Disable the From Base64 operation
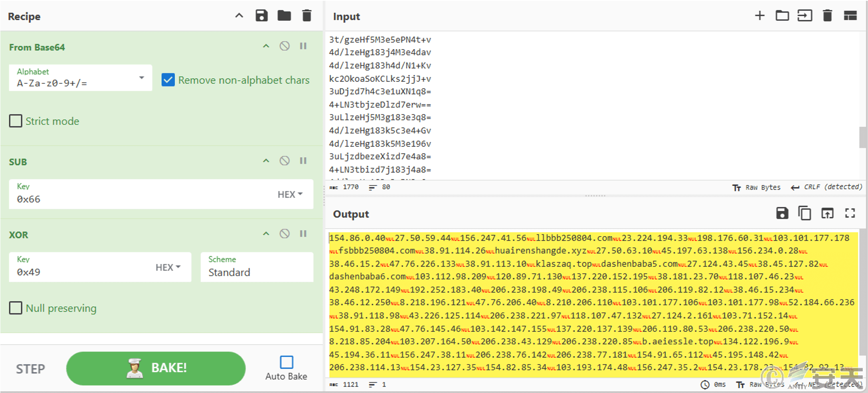Screen dimensions: 868x393 [285, 46]
